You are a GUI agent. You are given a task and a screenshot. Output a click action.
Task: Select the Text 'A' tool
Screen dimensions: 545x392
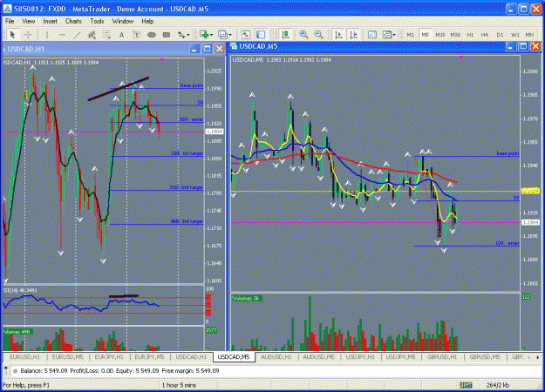(122, 35)
